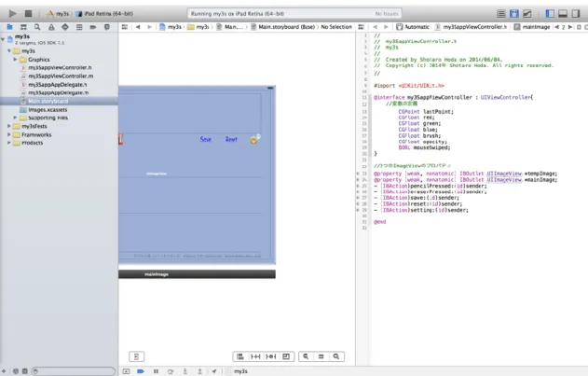Switch to the Assistant editor
Screen dimensions: 588x376
click(514, 14)
